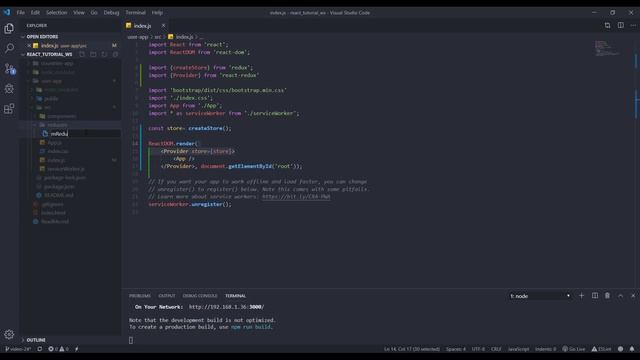The image size is (640, 360).
Task: Open the Terminal menu
Action: click(136, 13)
